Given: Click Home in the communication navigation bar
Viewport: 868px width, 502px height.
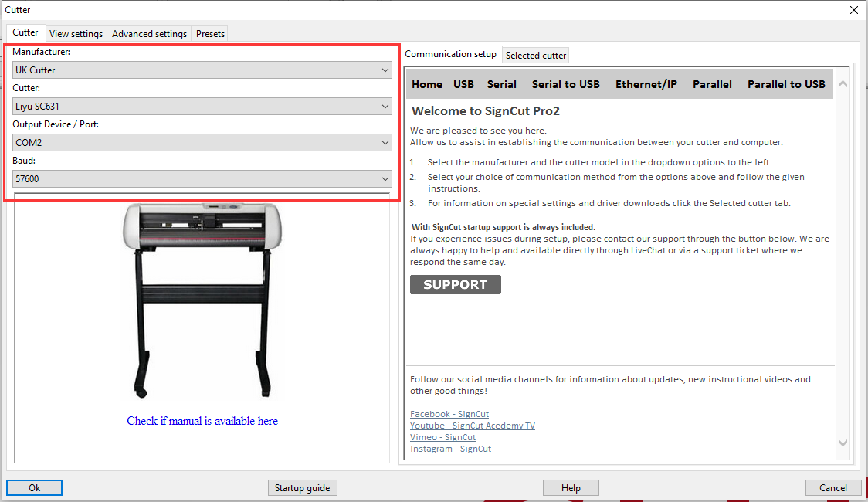Looking at the screenshot, I should 427,84.
